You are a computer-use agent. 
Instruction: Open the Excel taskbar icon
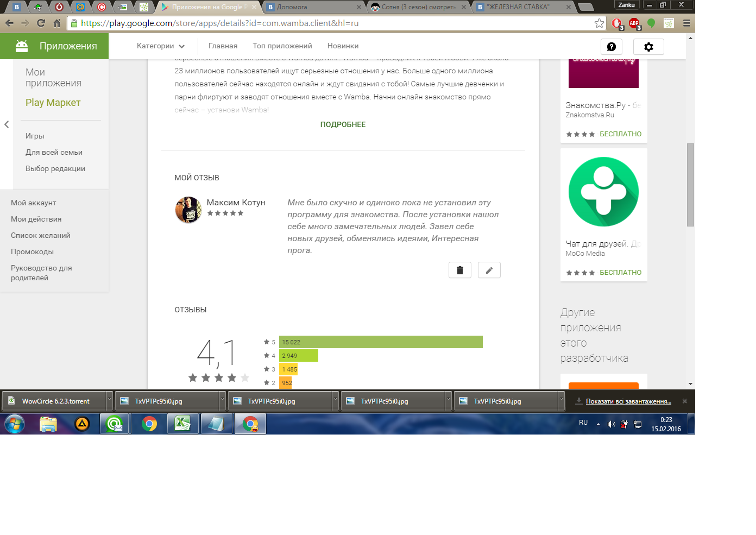(182, 424)
